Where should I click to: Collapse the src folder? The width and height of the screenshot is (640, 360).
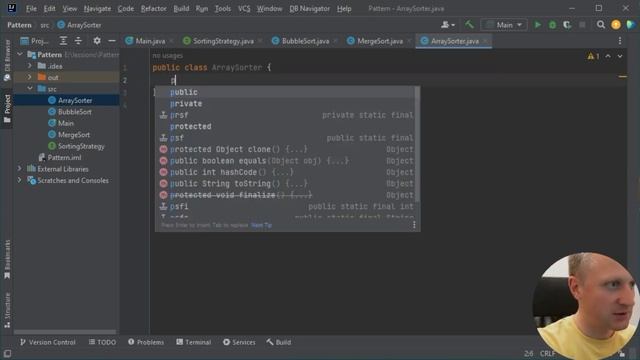[x=30, y=89]
